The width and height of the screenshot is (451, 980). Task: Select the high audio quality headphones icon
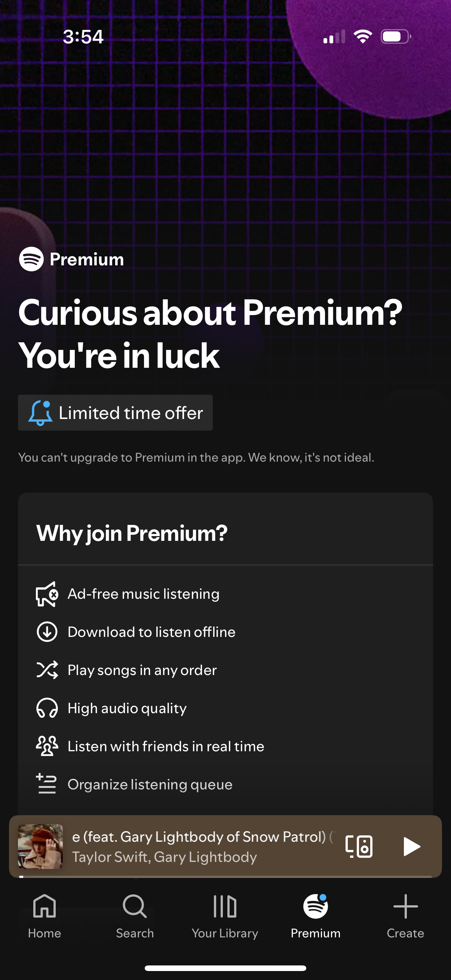point(46,708)
